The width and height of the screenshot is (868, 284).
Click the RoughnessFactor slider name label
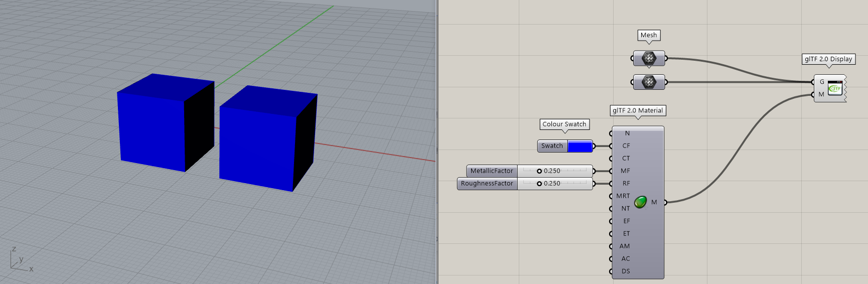(x=487, y=184)
